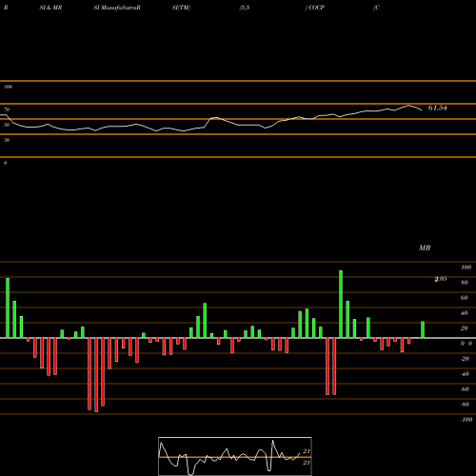Click the 70 level label on RSI axis
Viewport: 476px width, 476px height.
coord(7,109)
